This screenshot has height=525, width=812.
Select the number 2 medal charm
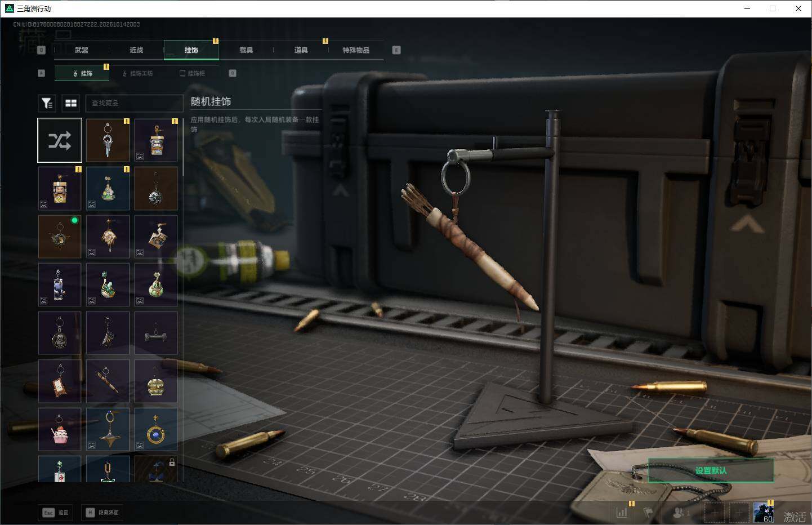point(60,333)
